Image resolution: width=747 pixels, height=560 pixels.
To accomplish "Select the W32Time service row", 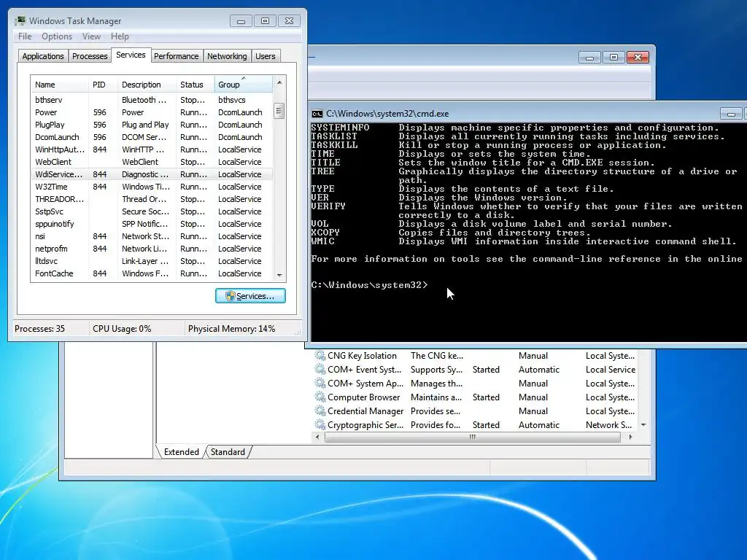I will tap(152, 187).
